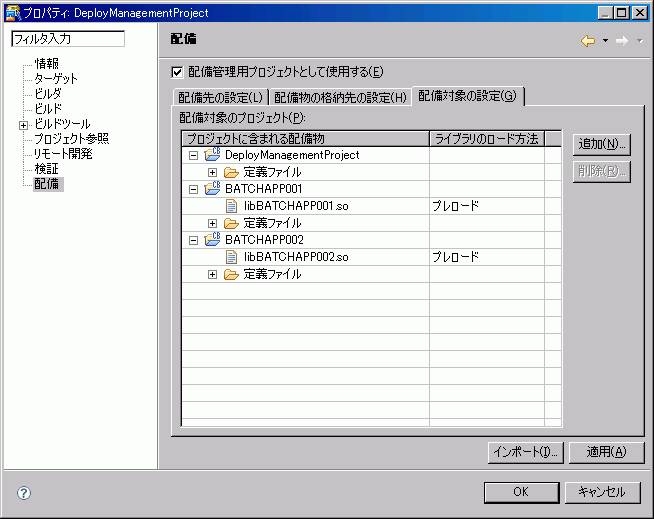The image size is (654, 519).
Task: Select プロジェクト参照 in the left tree
Action: 71,139
